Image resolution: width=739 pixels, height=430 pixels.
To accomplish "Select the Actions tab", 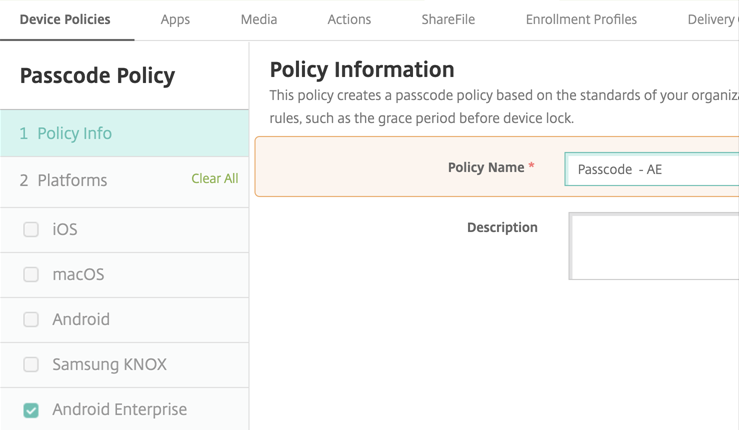I will point(349,19).
